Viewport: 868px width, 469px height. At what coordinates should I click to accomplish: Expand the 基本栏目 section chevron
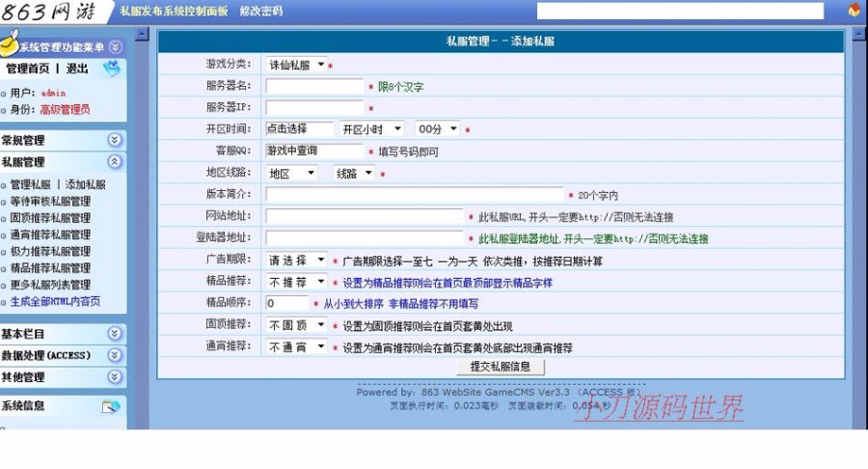(x=115, y=333)
